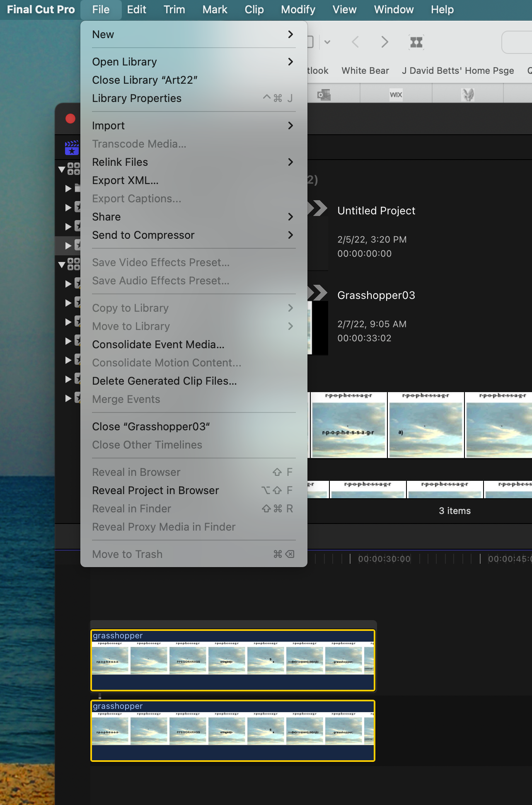The image size is (532, 805).
Task: Open the Window menu
Action: [x=394, y=10]
